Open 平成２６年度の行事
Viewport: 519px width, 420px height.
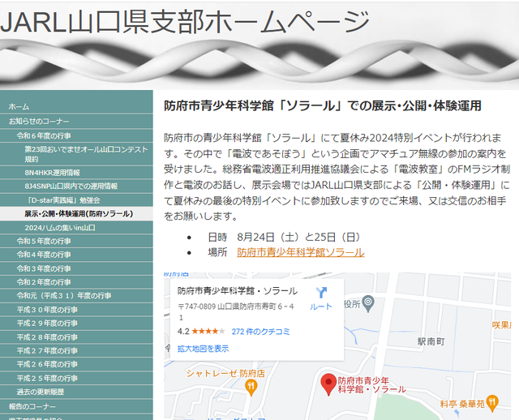tap(76, 364)
